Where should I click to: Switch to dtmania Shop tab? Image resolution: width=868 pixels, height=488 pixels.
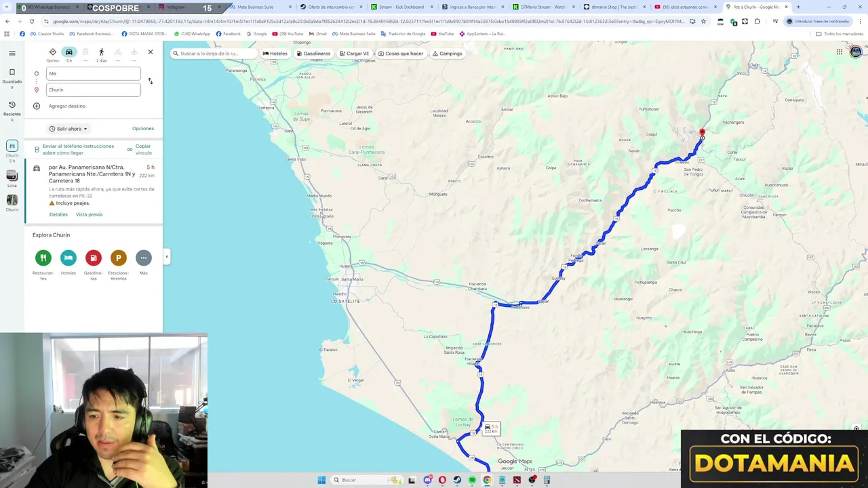(614, 7)
